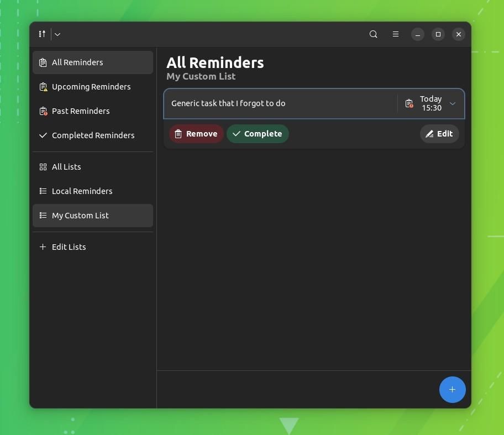
Task: Click the search magnifier icon
Action: [x=373, y=34]
